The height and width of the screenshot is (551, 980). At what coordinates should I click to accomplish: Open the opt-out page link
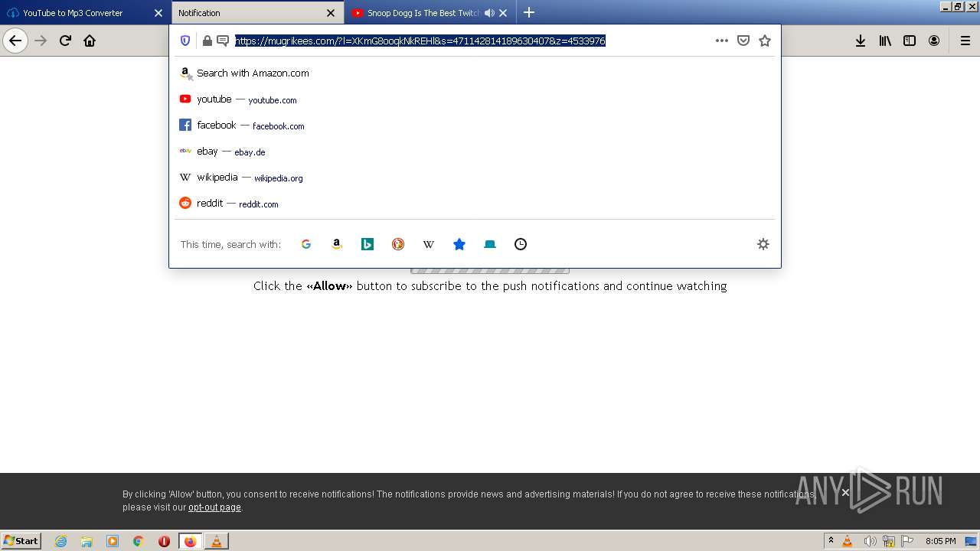click(214, 507)
